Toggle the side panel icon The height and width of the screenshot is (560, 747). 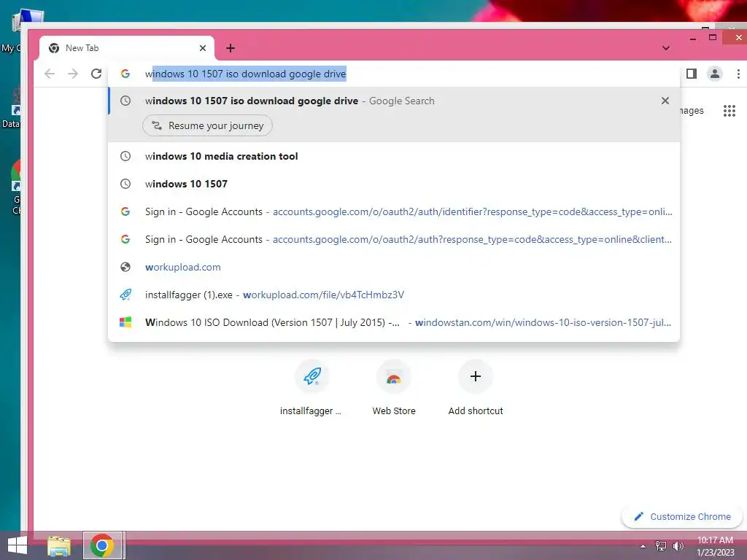pyautogui.click(x=692, y=74)
